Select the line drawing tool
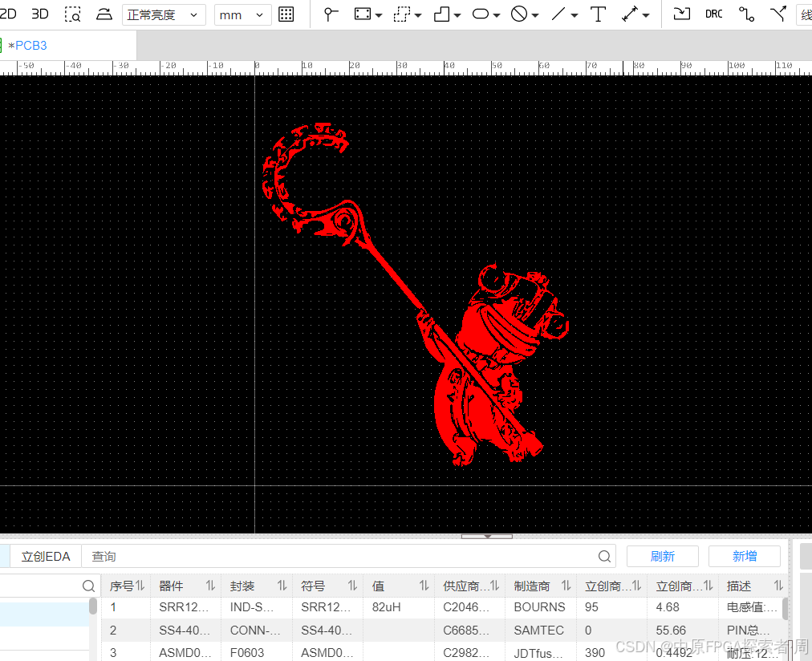This screenshot has height=661, width=812. (558, 14)
